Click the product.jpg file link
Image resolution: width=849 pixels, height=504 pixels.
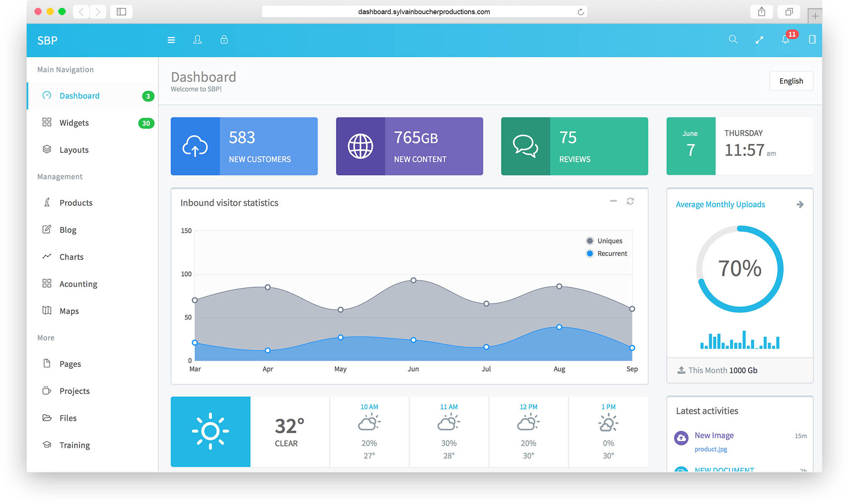tap(710, 449)
